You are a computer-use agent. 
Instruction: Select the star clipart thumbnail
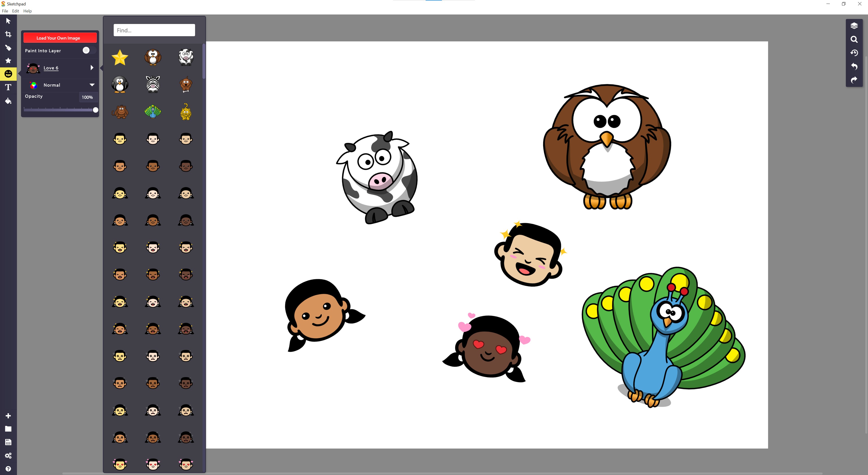pyautogui.click(x=120, y=57)
